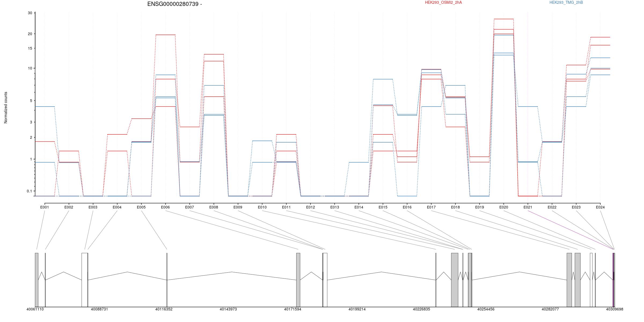This screenshot has height=322, width=644.
Task: Click exon label E009
Action: coord(238,207)
